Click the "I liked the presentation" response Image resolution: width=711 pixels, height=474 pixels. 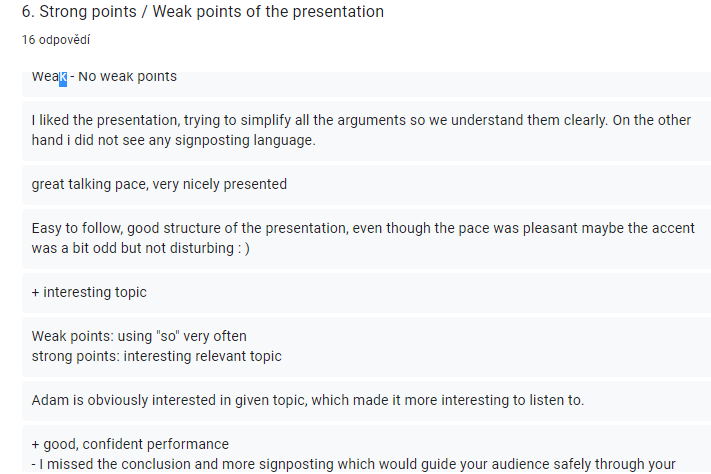coord(360,120)
